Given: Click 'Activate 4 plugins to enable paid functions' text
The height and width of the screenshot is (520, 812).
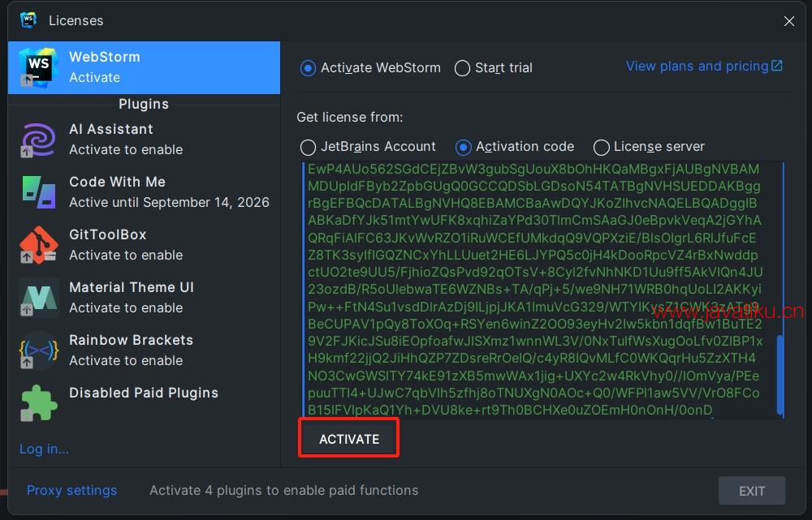Looking at the screenshot, I should click(283, 490).
